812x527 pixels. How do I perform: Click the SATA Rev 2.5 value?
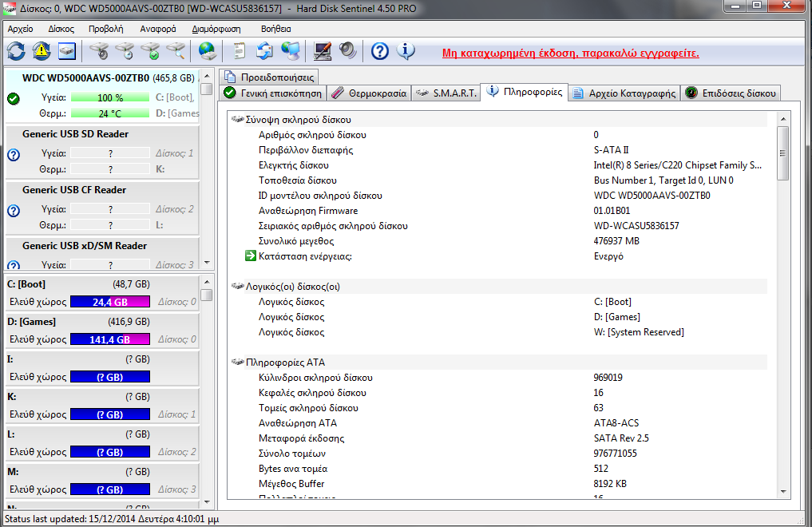pos(621,438)
